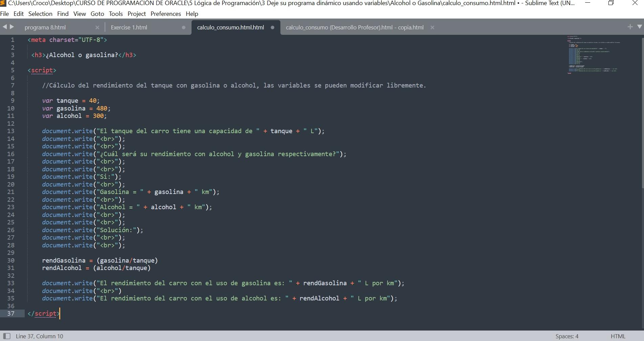
Task: Click the unsaved dot on calculo_consumo.html.html tab
Action: point(272,27)
